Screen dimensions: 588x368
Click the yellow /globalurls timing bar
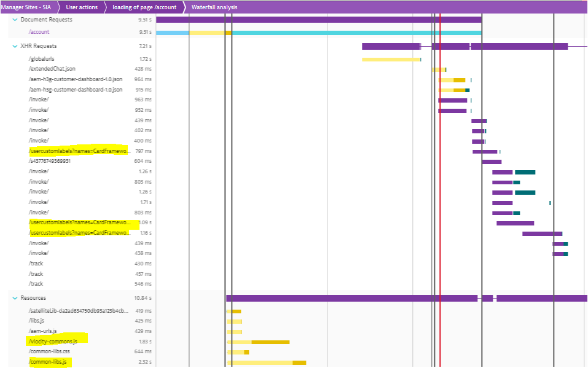(390, 60)
